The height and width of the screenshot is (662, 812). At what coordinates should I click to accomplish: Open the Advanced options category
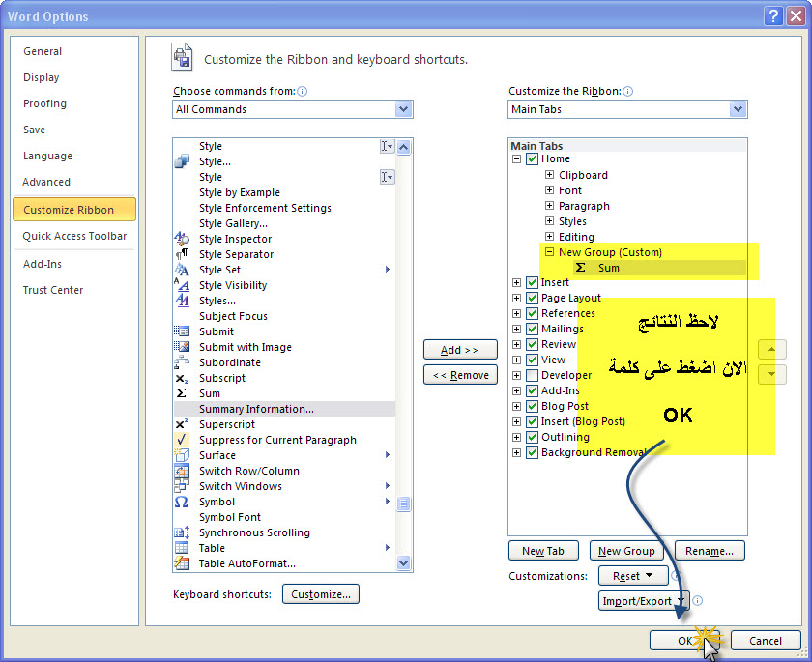[46, 182]
